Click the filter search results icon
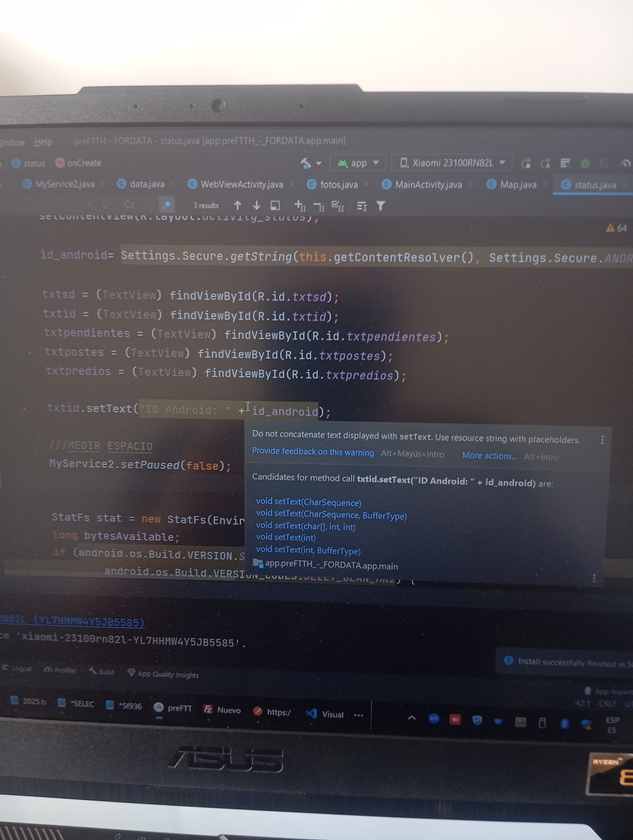Viewport: 633px width, 840px height. pos(380,206)
